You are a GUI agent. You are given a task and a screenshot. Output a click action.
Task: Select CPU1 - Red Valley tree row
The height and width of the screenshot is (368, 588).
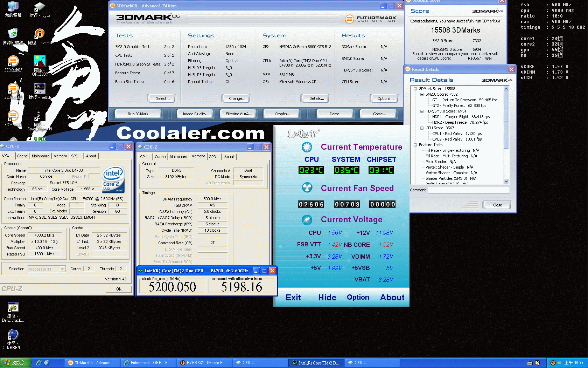pos(457,134)
